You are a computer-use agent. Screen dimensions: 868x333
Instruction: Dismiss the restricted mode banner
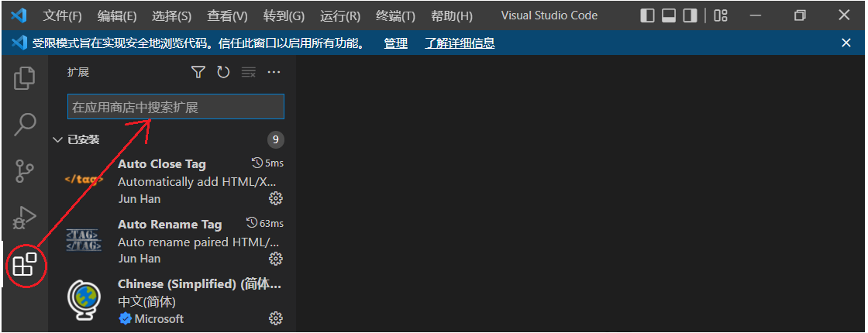(846, 43)
